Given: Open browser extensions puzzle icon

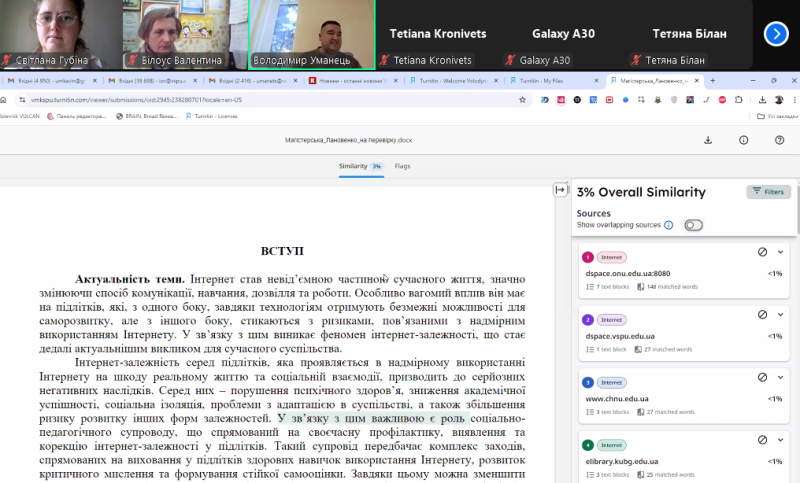Looking at the screenshot, I should pos(738,100).
